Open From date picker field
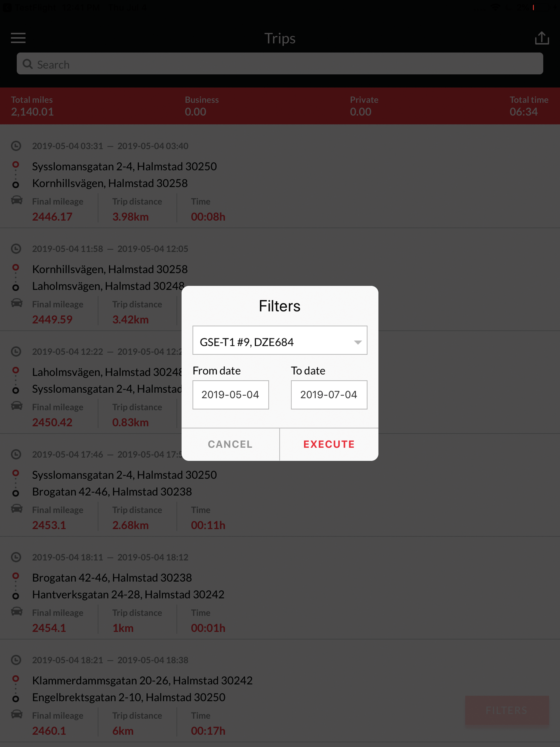This screenshot has width=560, height=747. tap(230, 395)
